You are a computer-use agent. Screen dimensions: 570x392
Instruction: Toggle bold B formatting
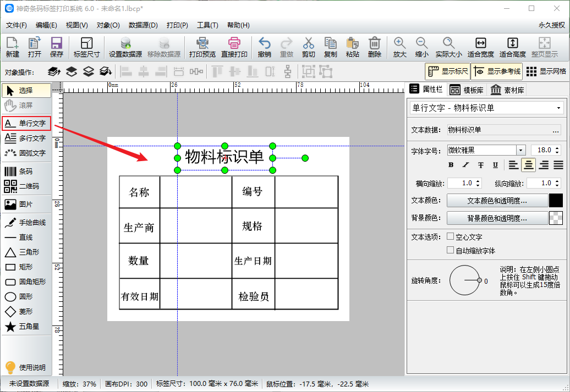tap(451, 165)
